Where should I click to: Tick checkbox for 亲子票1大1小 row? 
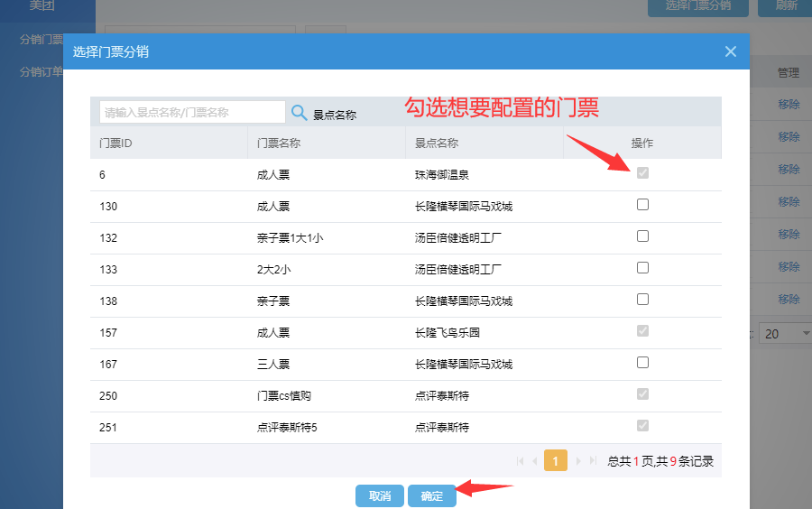(x=642, y=236)
